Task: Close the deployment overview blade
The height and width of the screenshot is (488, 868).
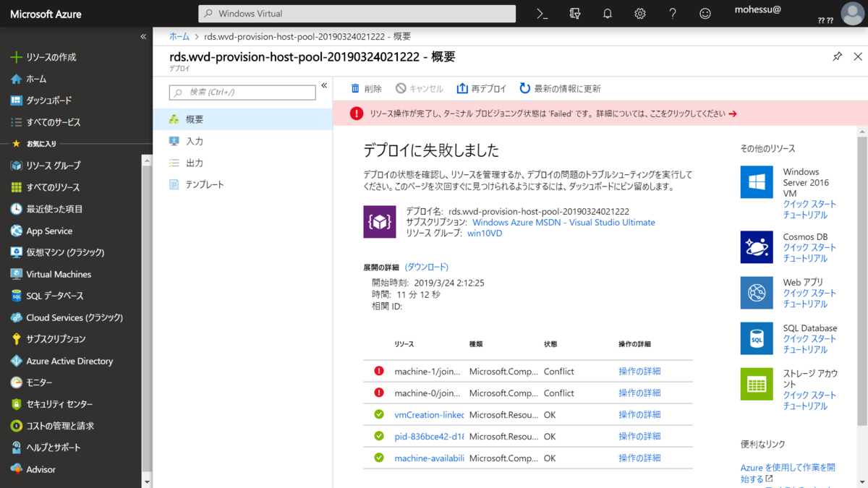Action: click(x=858, y=56)
